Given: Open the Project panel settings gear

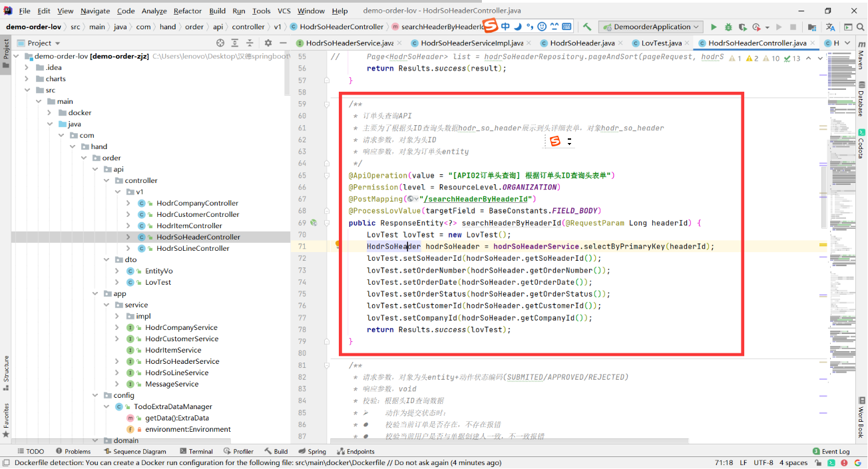Looking at the screenshot, I should pyautogui.click(x=268, y=43).
